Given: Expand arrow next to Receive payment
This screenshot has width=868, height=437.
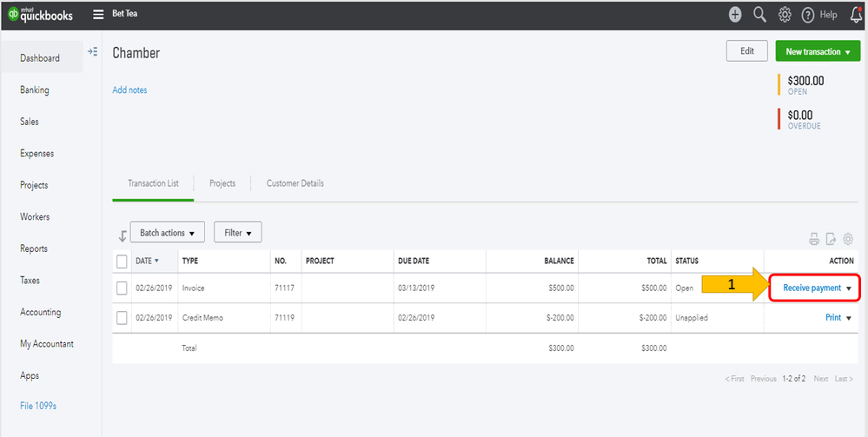Looking at the screenshot, I should (x=849, y=288).
